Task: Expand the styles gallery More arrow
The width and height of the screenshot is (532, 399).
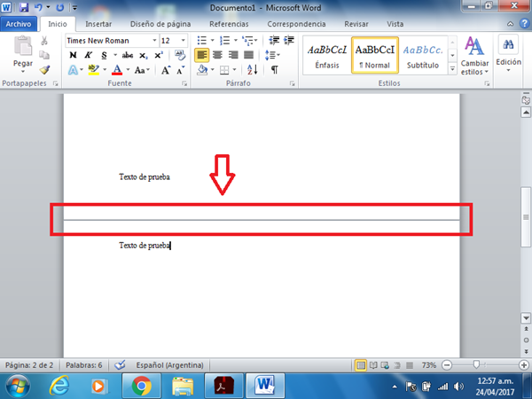Action: (452, 69)
